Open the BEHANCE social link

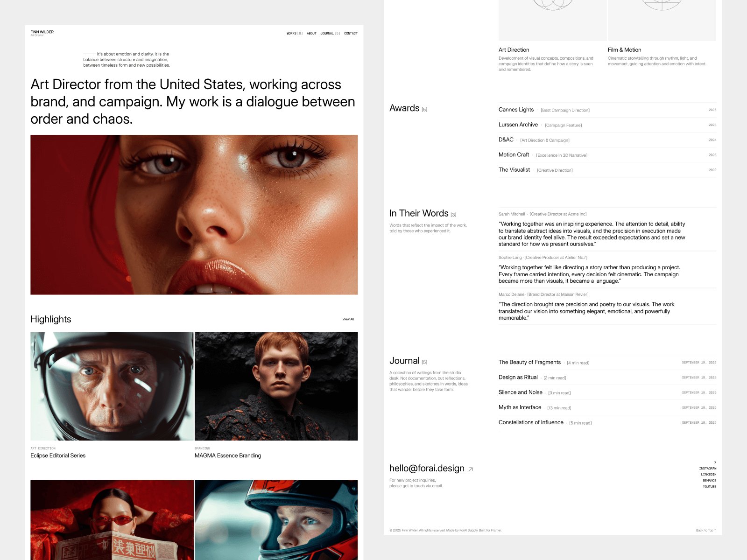[710, 480]
